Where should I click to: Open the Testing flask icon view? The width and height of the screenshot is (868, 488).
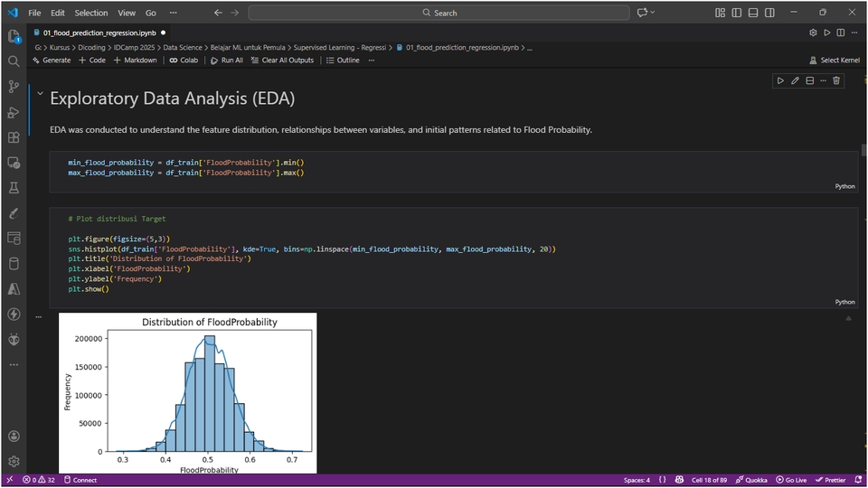[14, 188]
